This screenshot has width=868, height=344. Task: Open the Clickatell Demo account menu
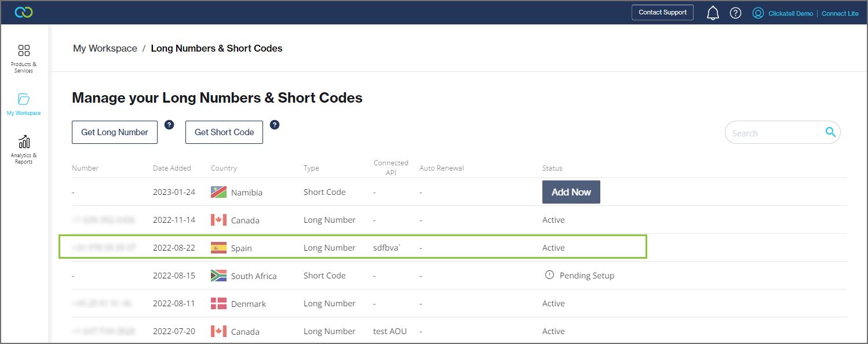coord(790,13)
